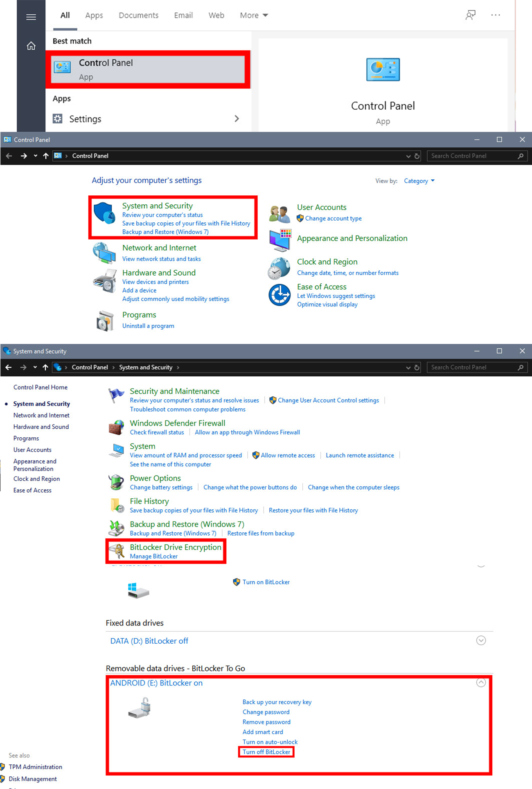Select the Apps search tab
Screen dimensions: 532x789
pos(94,16)
